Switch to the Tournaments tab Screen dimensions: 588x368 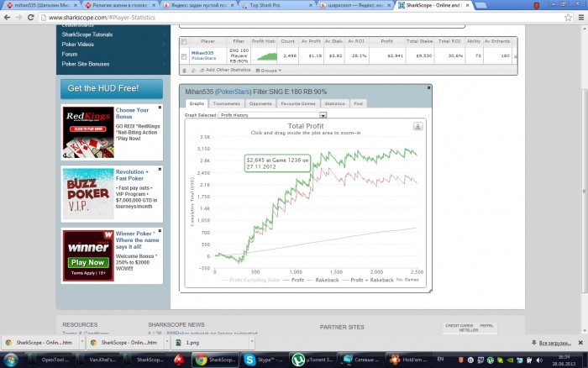tap(226, 103)
